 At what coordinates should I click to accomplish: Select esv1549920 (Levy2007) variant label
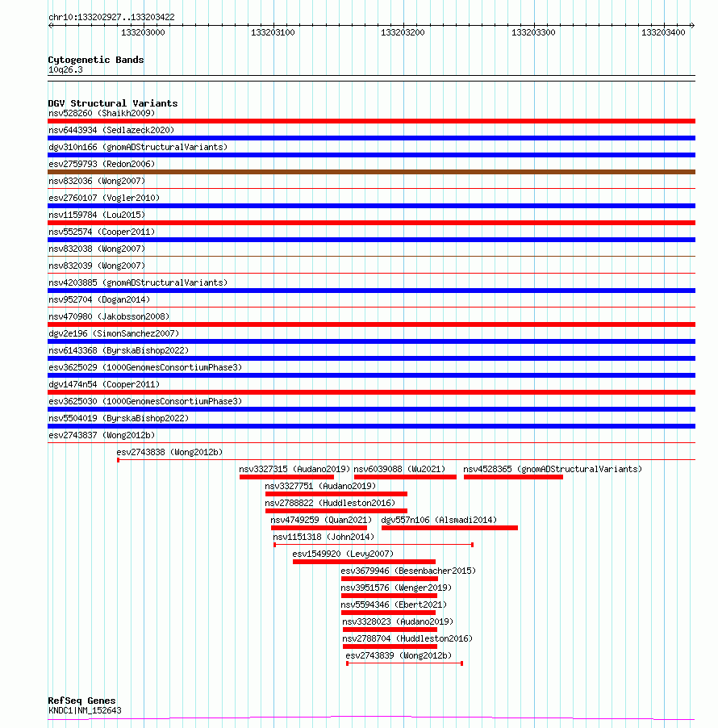point(343,554)
